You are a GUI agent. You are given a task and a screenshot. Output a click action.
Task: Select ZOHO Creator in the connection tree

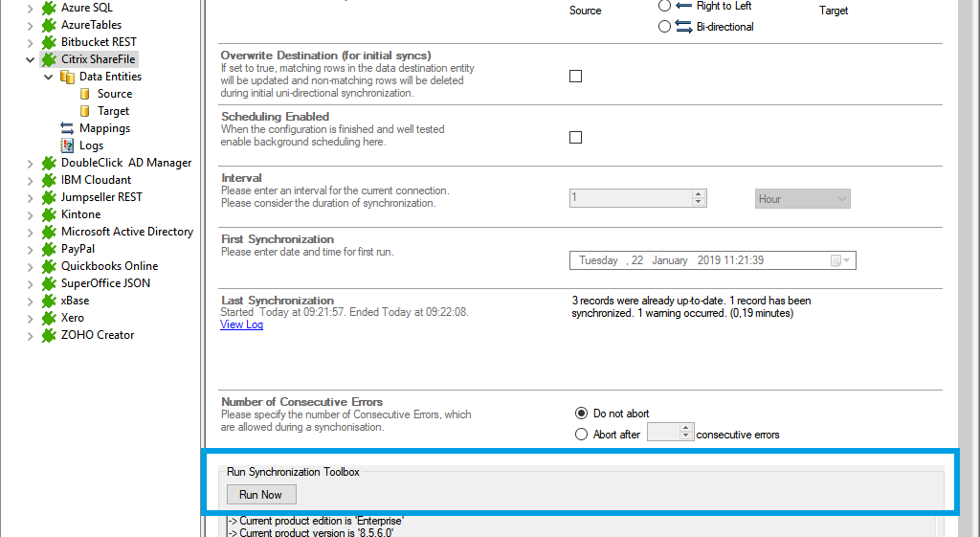coord(98,335)
